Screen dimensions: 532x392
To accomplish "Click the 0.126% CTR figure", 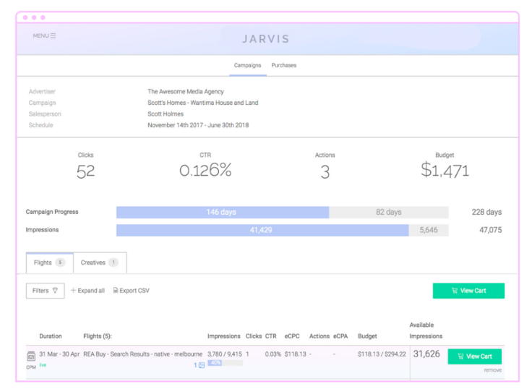I will pos(205,171).
